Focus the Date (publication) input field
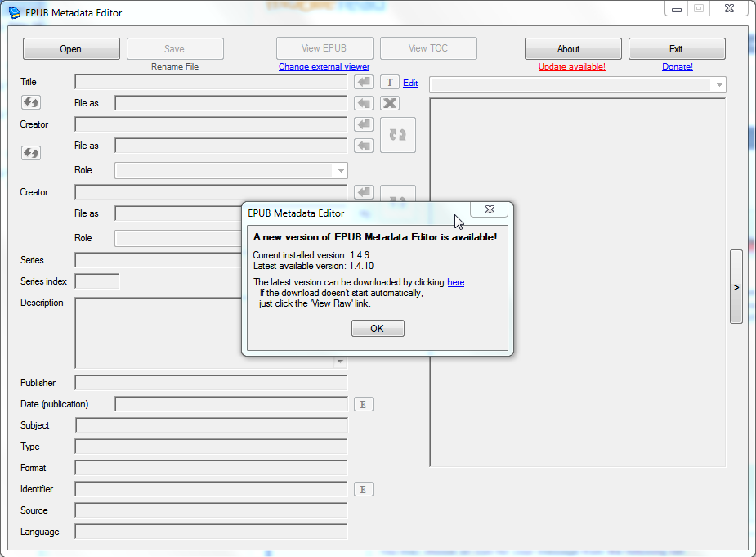 (231, 404)
